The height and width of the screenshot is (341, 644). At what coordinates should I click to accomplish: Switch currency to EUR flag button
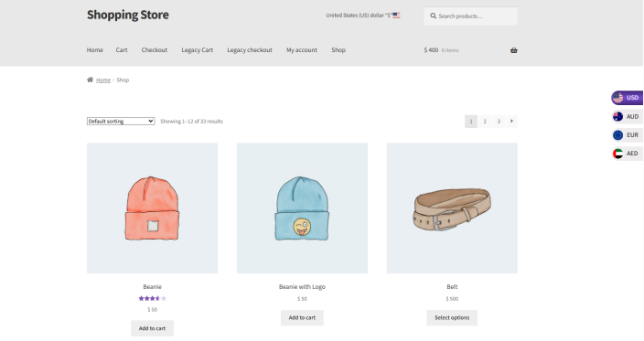coord(627,135)
